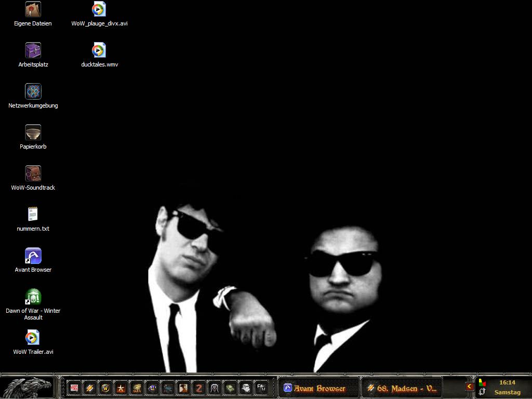Launch the cowboy-hat figure quick launch icon

(x=183, y=388)
